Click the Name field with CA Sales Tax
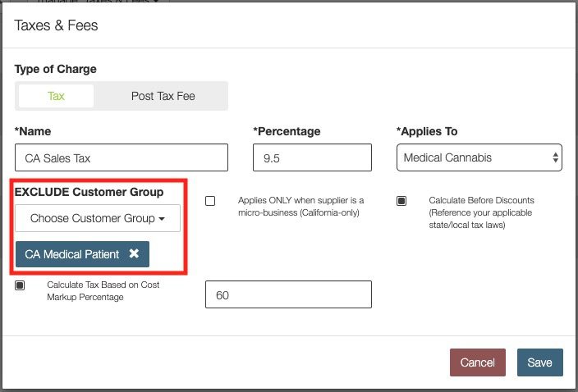The width and height of the screenshot is (578, 392). click(122, 157)
